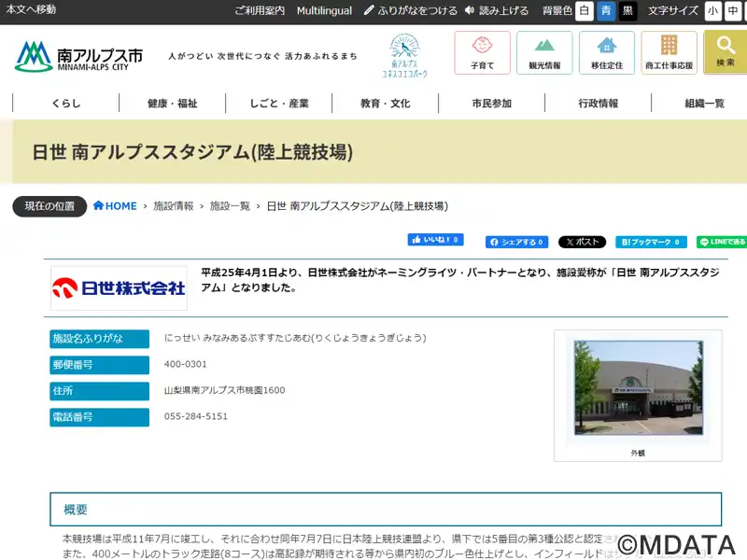
Task: Set text size to 小 small
Action: 713,10
